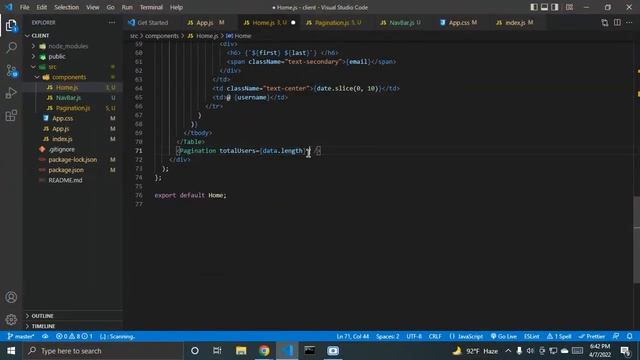640x360 pixels.
Task: Switch to the index.js tab
Action: (515, 22)
